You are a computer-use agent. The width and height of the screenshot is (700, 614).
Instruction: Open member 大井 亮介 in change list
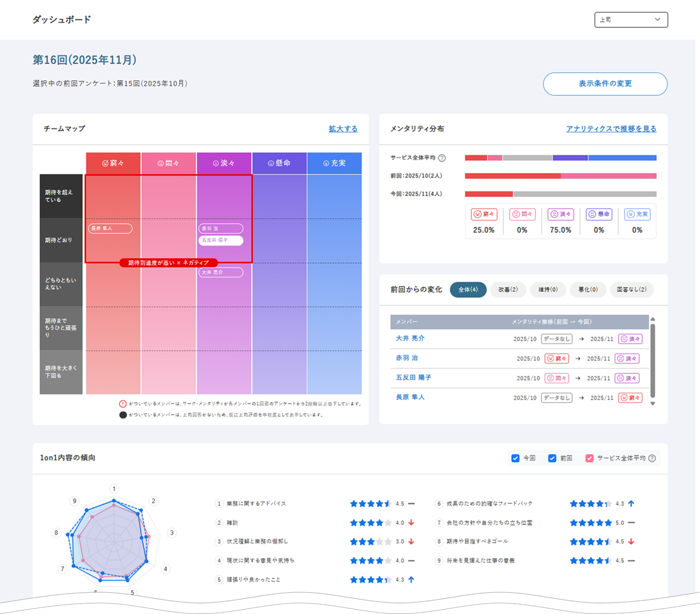[410, 338]
